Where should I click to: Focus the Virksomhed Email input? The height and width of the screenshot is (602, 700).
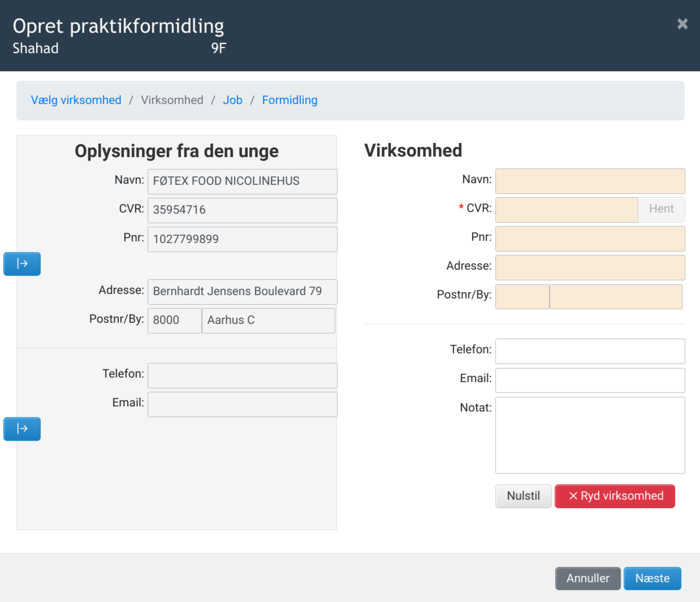coord(590,380)
